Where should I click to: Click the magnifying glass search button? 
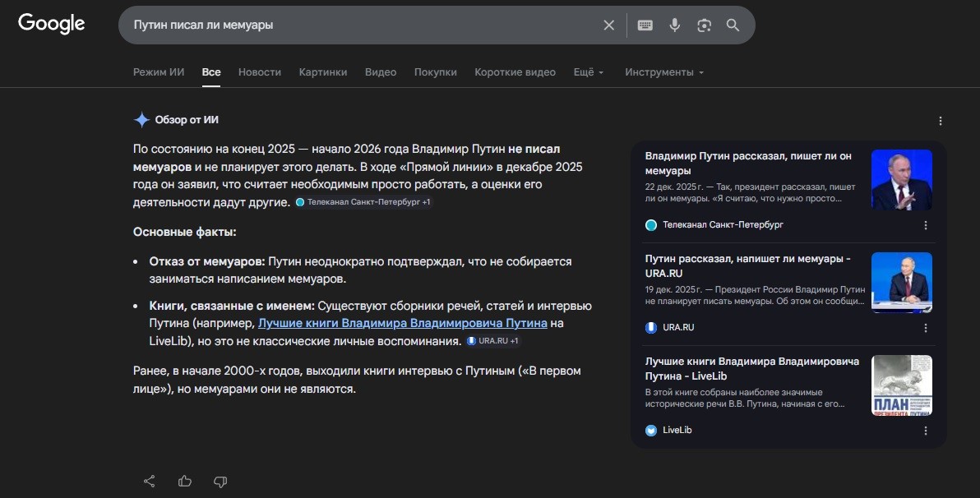click(x=733, y=25)
